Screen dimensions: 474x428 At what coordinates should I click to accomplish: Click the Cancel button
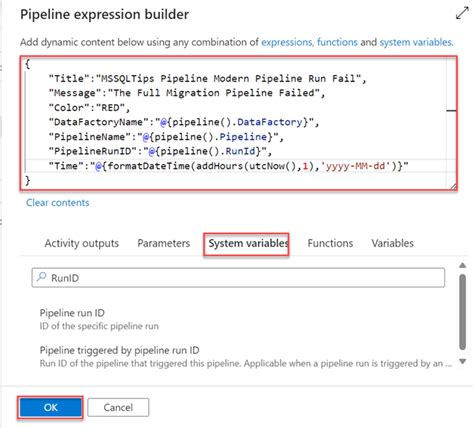(118, 407)
